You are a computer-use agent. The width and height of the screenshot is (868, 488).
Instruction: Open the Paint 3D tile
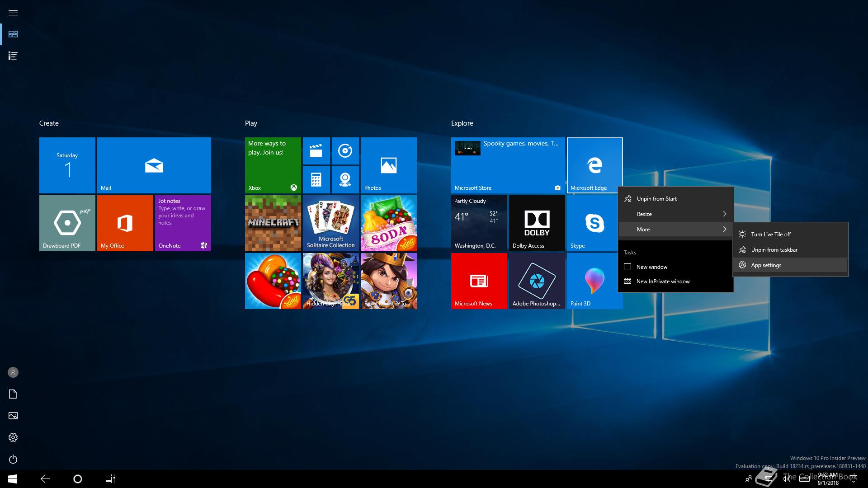click(592, 281)
